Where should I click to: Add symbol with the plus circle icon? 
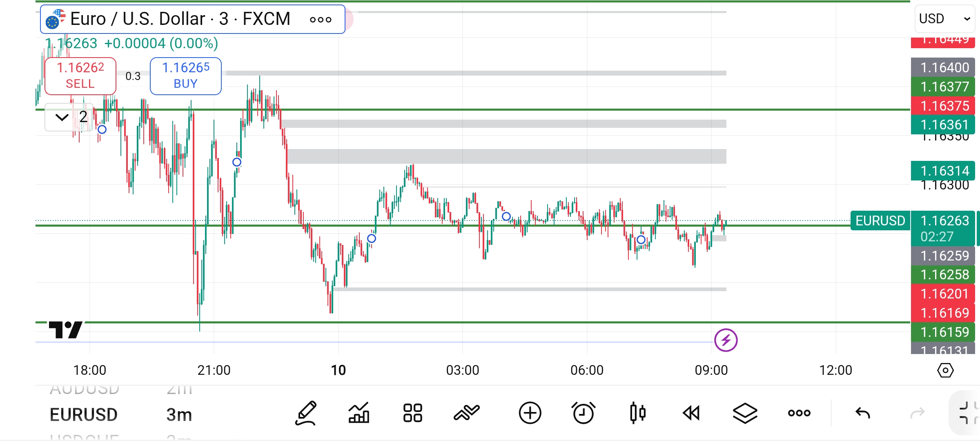530,413
